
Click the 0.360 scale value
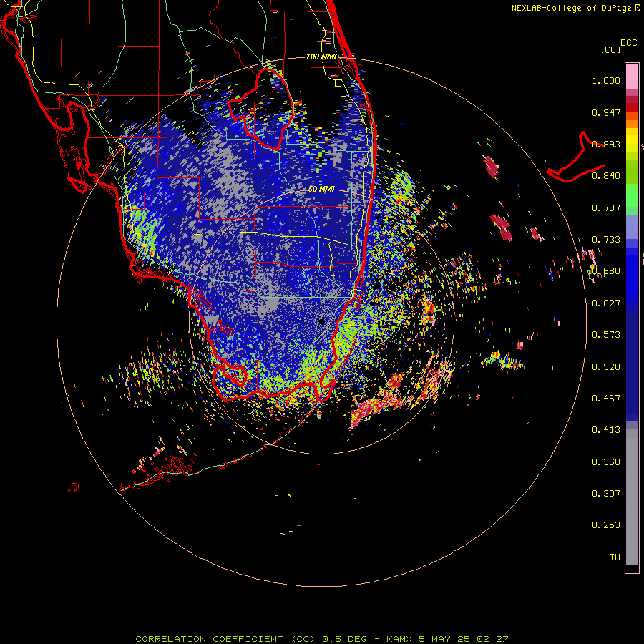point(606,462)
